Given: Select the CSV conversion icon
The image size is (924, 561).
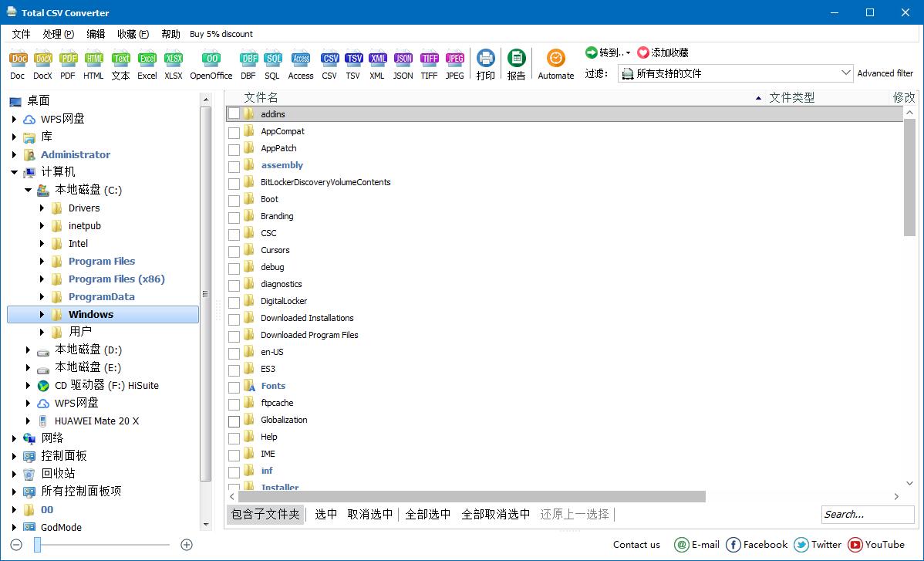Looking at the screenshot, I should tap(329, 64).
